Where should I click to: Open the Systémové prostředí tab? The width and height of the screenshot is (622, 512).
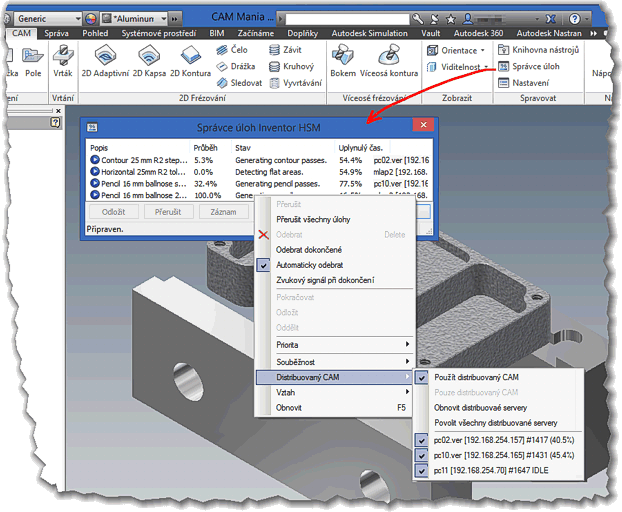[x=159, y=33]
